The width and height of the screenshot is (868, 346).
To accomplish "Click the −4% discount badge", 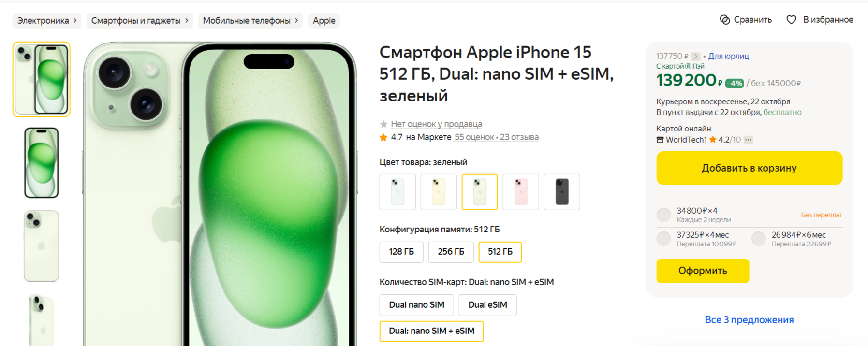I will pos(735,83).
